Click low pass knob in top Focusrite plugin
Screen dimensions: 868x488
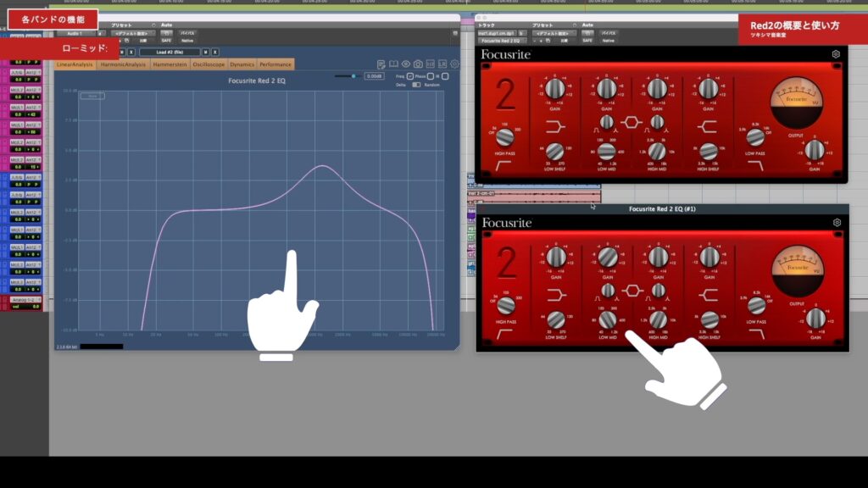[755, 136]
